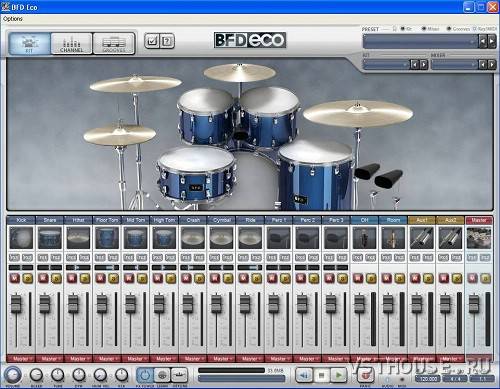The image size is (500, 389).
Task: Click the red Panic button
Action: click(366, 375)
